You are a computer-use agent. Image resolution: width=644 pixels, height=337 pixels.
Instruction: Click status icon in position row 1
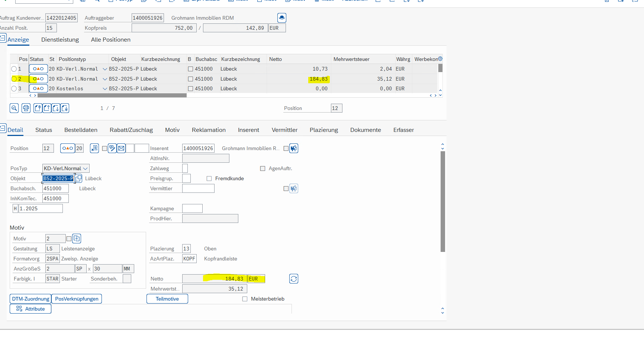(38, 69)
